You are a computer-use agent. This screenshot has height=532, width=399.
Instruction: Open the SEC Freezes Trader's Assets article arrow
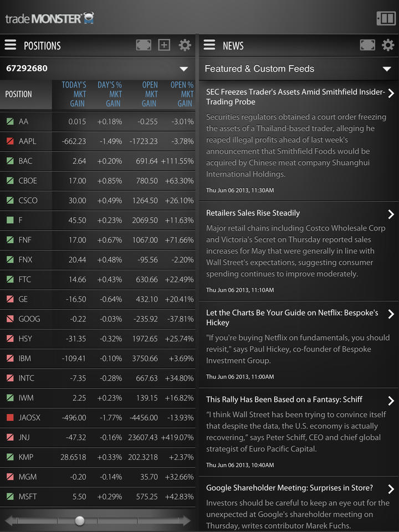point(391,93)
